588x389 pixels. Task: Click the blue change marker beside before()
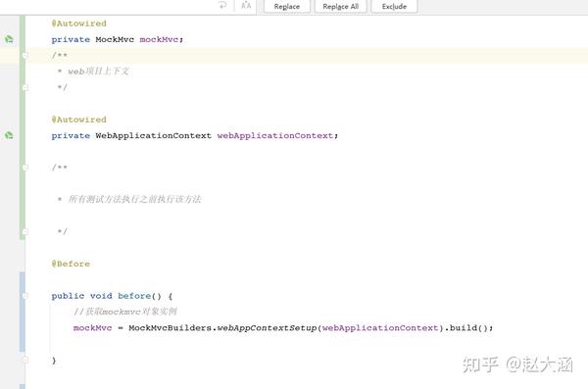(23, 312)
